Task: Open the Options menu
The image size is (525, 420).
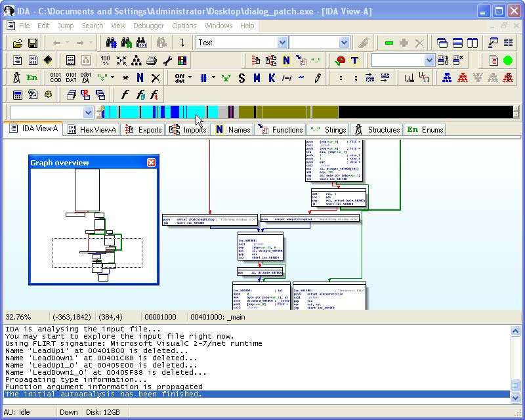Action: (x=184, y=26)
